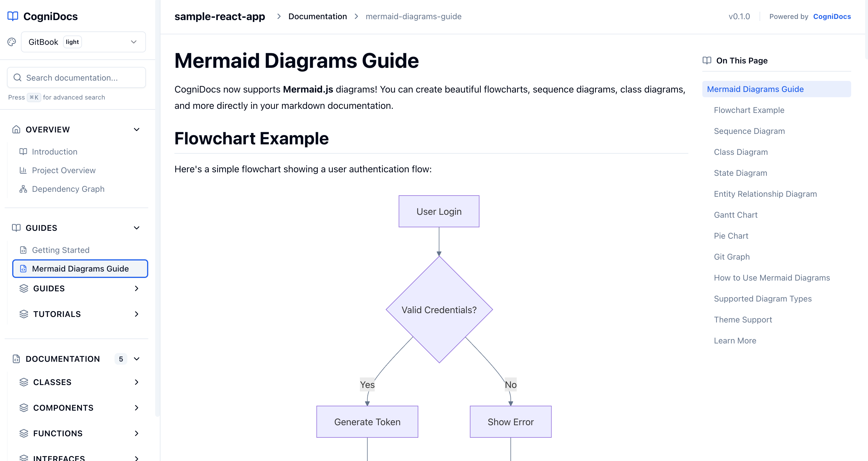Open the Documentation breadcrumb item
This screenshot has height=461, width=868.
click(317, 16)
